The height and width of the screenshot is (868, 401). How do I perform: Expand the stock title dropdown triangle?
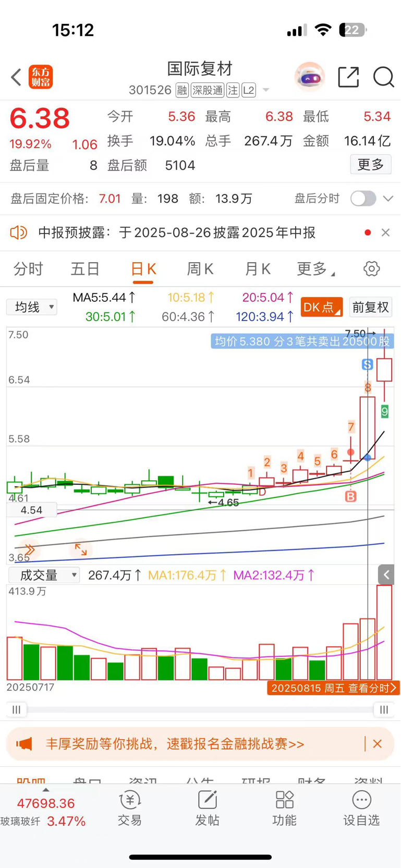[266, 90]
